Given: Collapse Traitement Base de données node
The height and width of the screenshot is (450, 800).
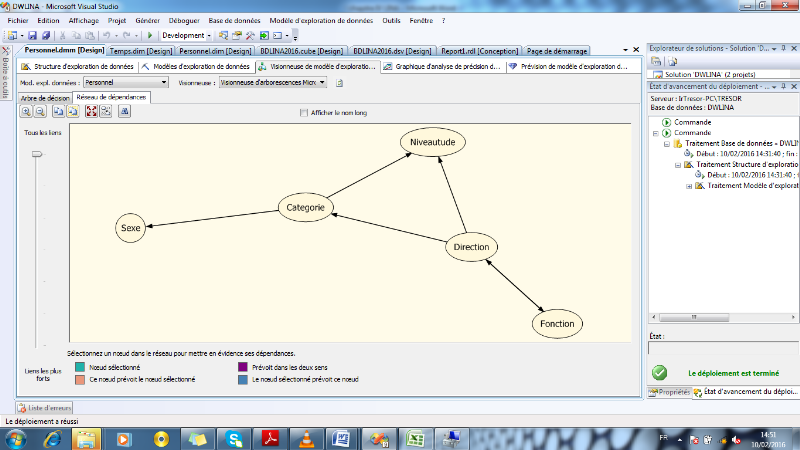Looking at the screenshot, I should [x=667, y=144].
